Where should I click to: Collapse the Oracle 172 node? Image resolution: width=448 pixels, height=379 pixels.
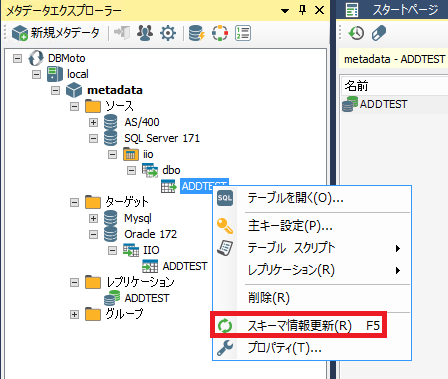[94, 234]
